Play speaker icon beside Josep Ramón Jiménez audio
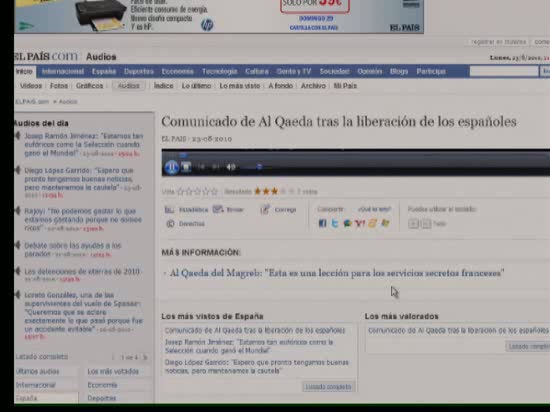This screenshot has height=412, width=550. [x=17, y=136]
